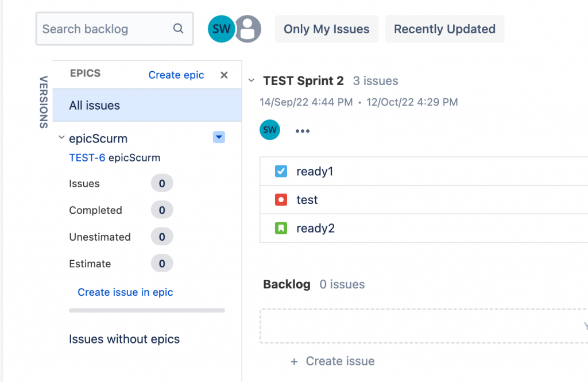Open the epicScurm epic dropdown menu
The image size is (588, 382).
[219, 137]
